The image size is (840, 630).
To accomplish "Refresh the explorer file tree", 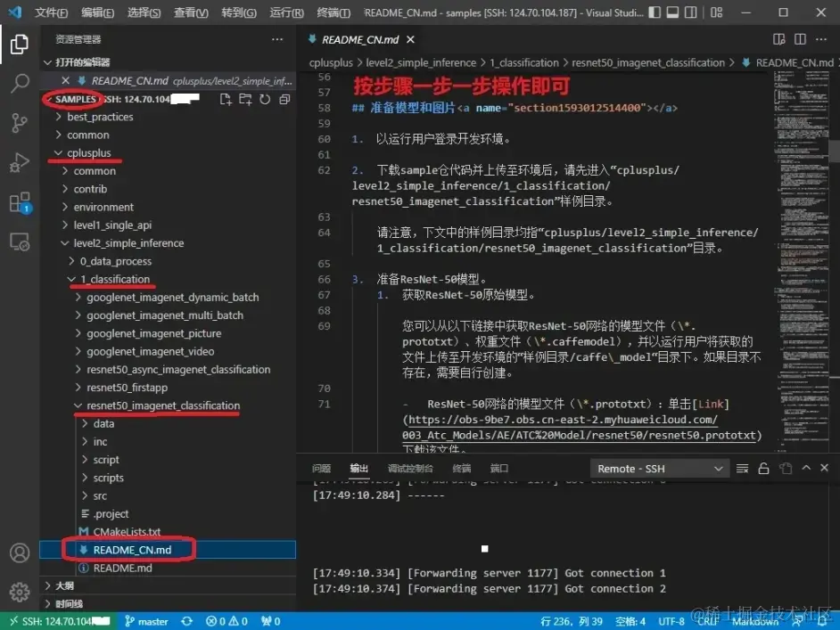I will (x=265, y=99).
